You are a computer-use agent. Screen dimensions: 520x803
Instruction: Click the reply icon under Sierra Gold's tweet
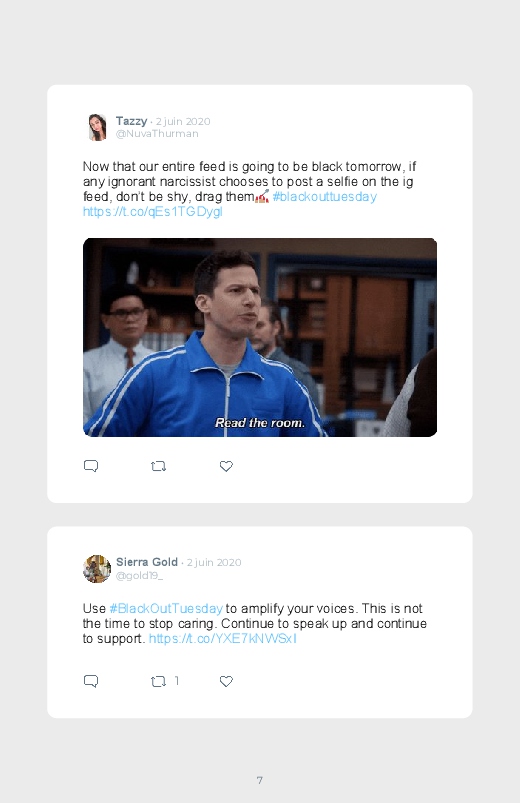pyautogui.click(x=91, y=681)
